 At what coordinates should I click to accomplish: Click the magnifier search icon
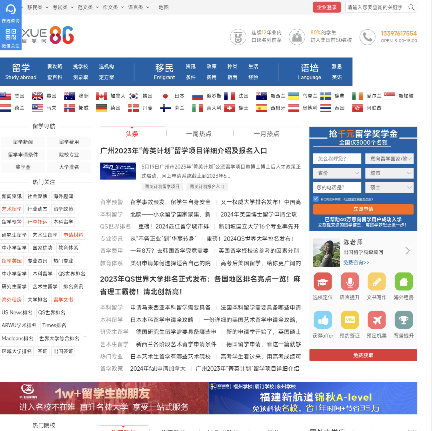pos(411,7)
